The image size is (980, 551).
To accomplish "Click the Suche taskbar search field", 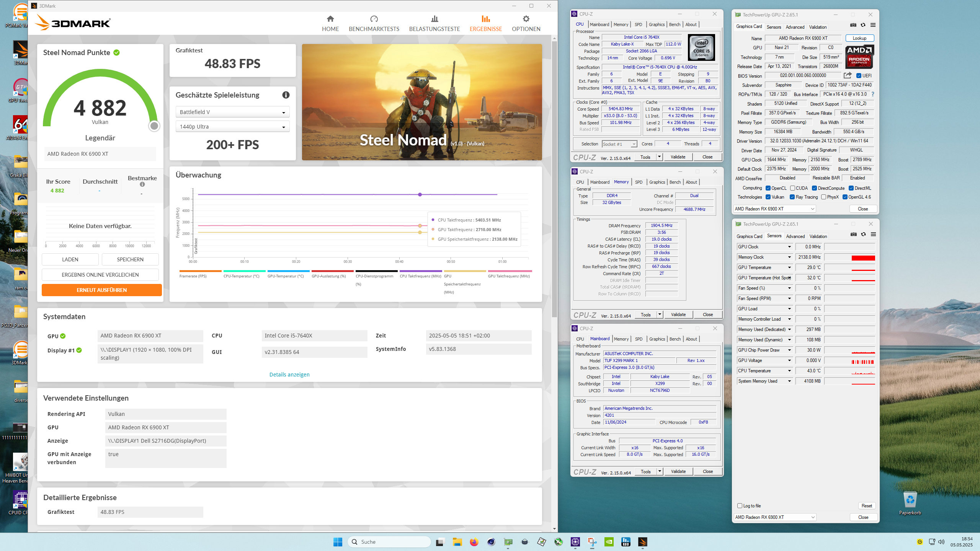I will [x=389, y=542].
